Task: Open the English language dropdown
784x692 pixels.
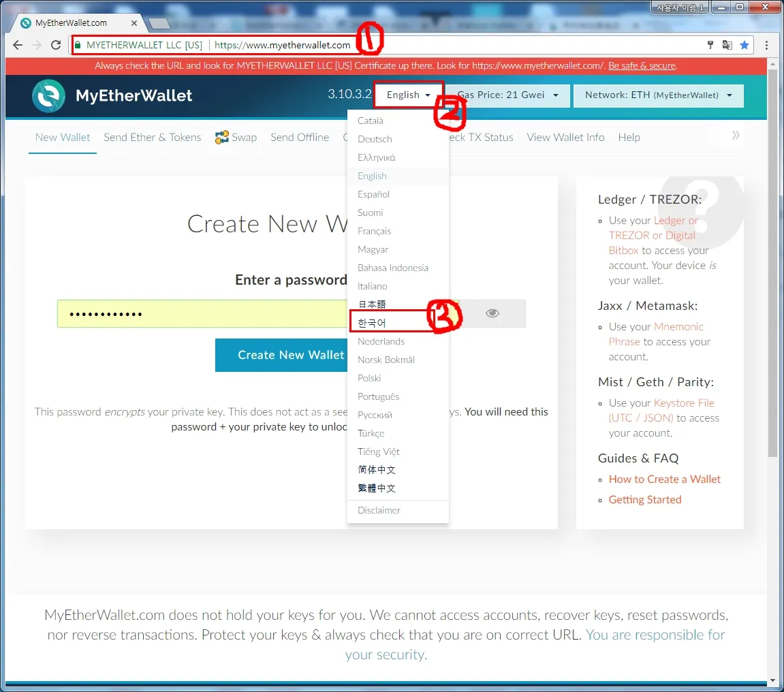Action: [409, 95]
